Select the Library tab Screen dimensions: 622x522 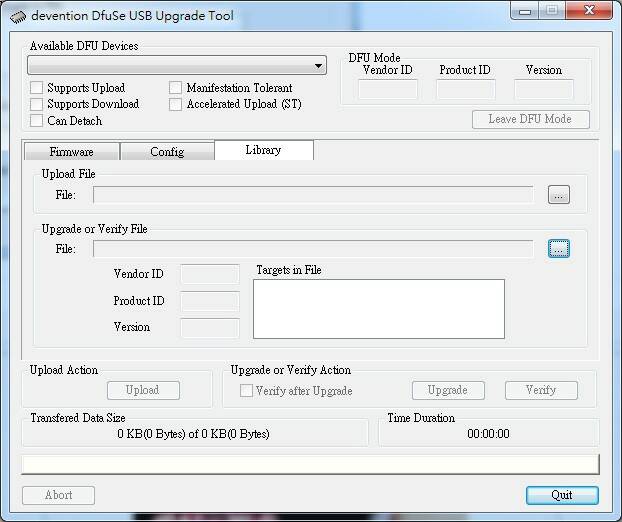(x=264, y=150)
